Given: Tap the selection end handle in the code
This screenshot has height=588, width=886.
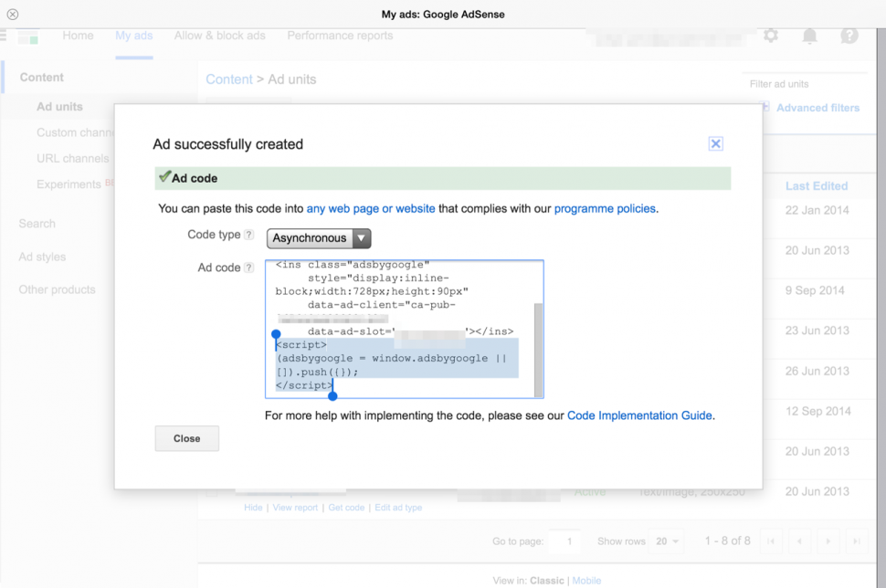Looking at the screenshot, I should [332, 396].
